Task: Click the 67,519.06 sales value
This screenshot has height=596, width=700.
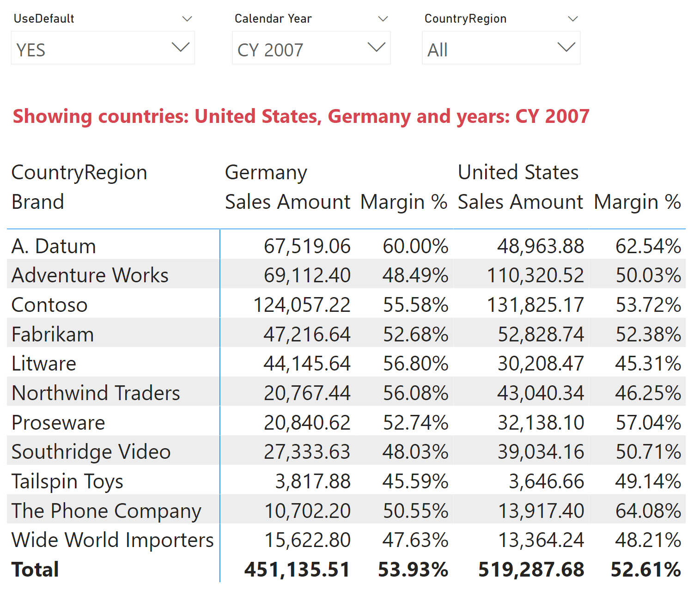Action: [307, 246]
